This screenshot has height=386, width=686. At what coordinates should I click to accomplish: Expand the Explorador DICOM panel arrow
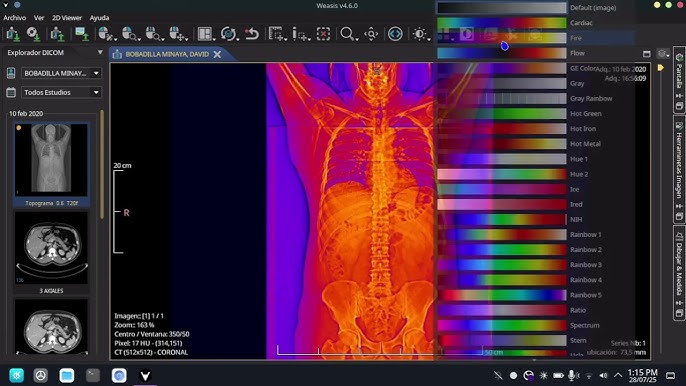[x=100, y=52]
